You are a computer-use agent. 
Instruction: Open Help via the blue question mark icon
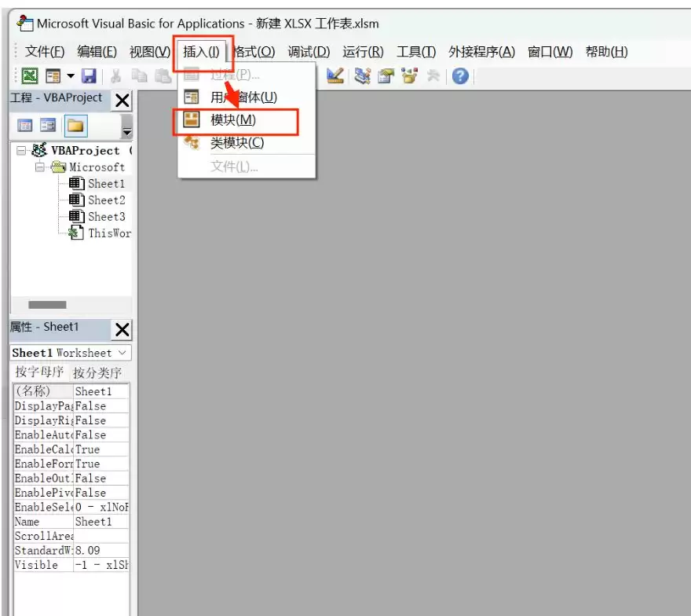tap(460, 76)
